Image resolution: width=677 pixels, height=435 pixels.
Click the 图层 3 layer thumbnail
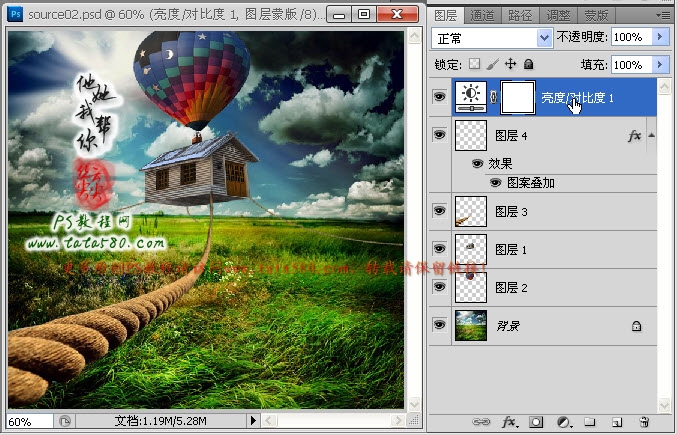point(471,211)
